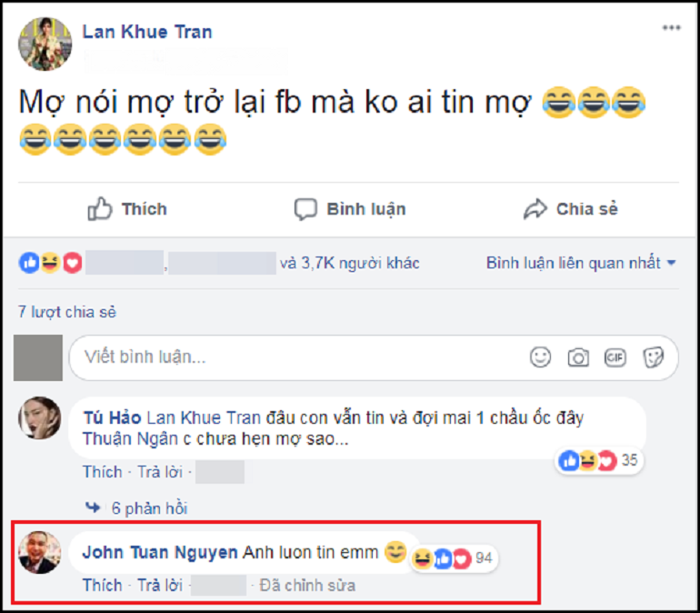700x613 pixels.
Task: Click the thumbs-up Thích icon on post
Action: [x=100, y=210]
